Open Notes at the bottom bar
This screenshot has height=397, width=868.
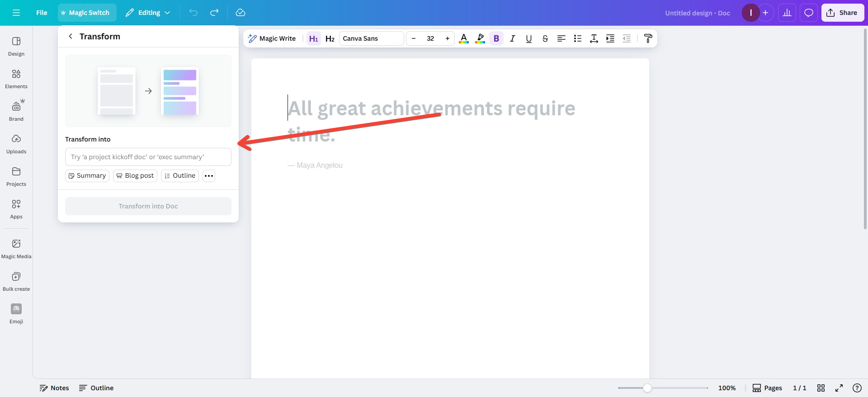[x=54, y=388]
